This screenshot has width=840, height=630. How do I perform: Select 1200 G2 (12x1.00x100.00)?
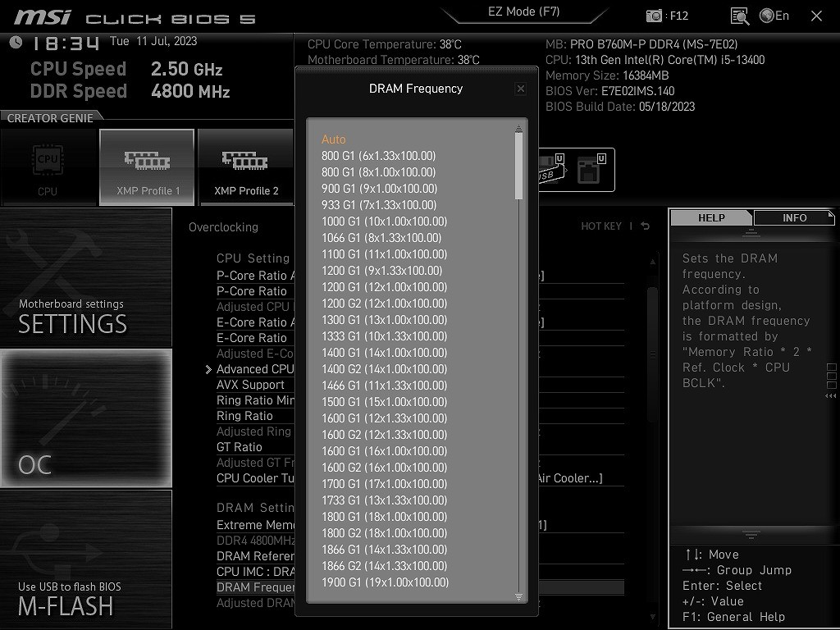[384, 304]
